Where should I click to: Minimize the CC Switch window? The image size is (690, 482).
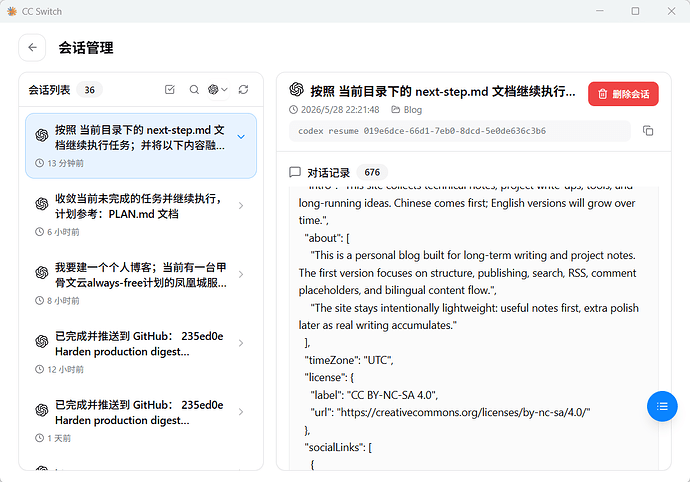pyautogui.click(x=600, y=11)
